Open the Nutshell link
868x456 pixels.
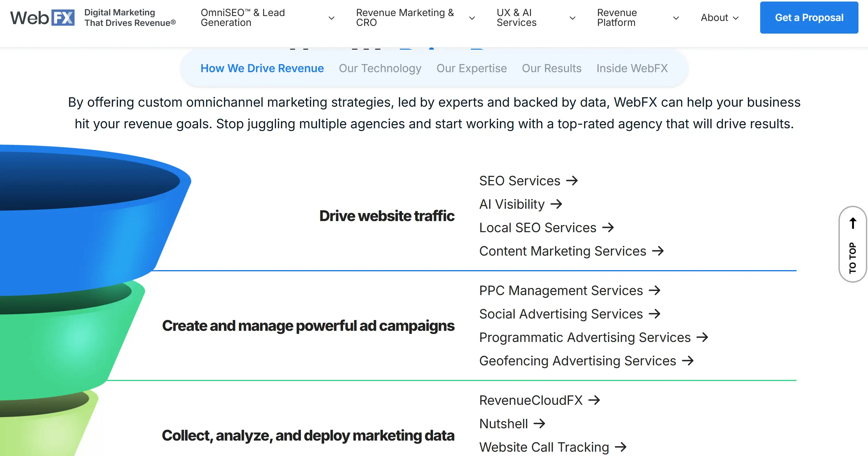pos(503,424)
